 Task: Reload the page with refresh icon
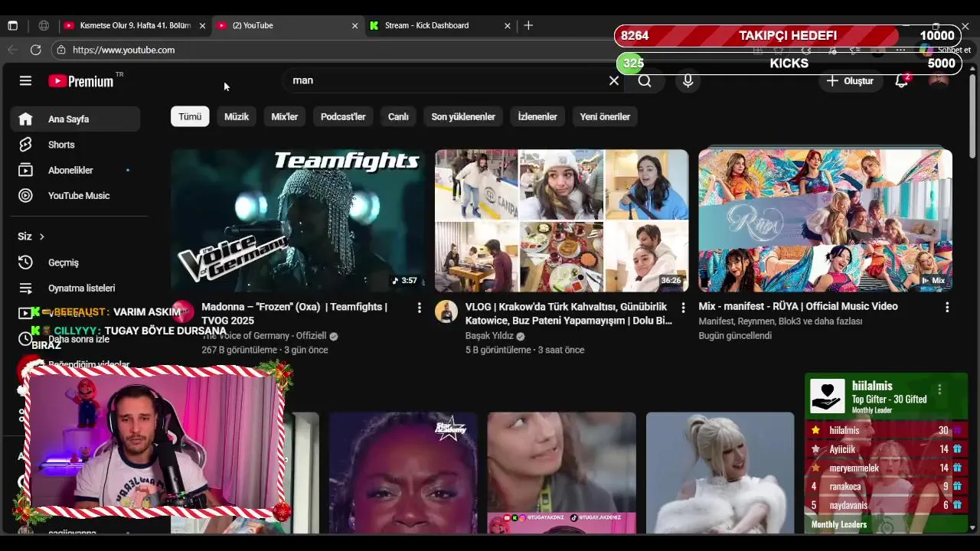[35, 50]
